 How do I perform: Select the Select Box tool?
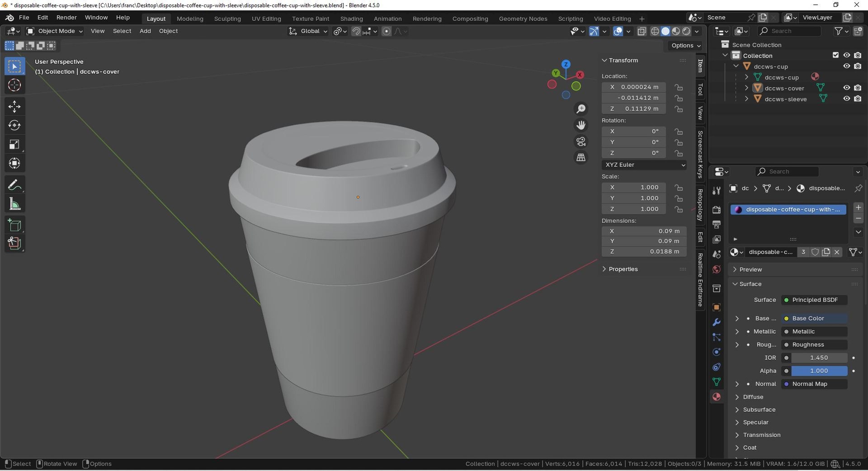(14, 66)
